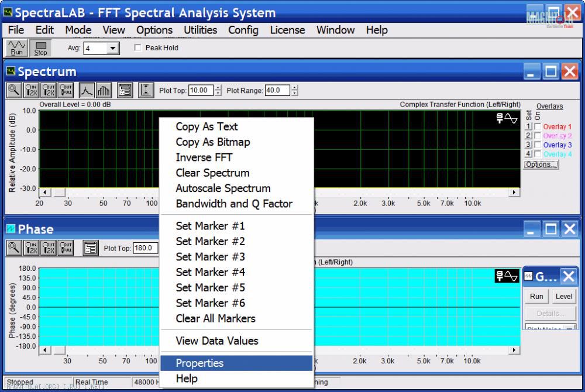Set overlay 4 with the '4' button
The height and width of the screenshot is (392, 585).
(x=528, y=154)
